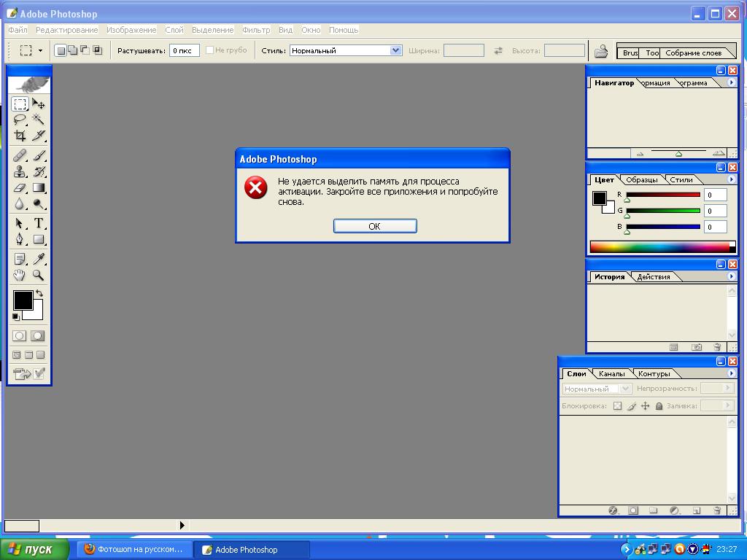Toggle lock position icon in Layers
The height and width of the screenshot is (560, 747).
pos(645,406)
